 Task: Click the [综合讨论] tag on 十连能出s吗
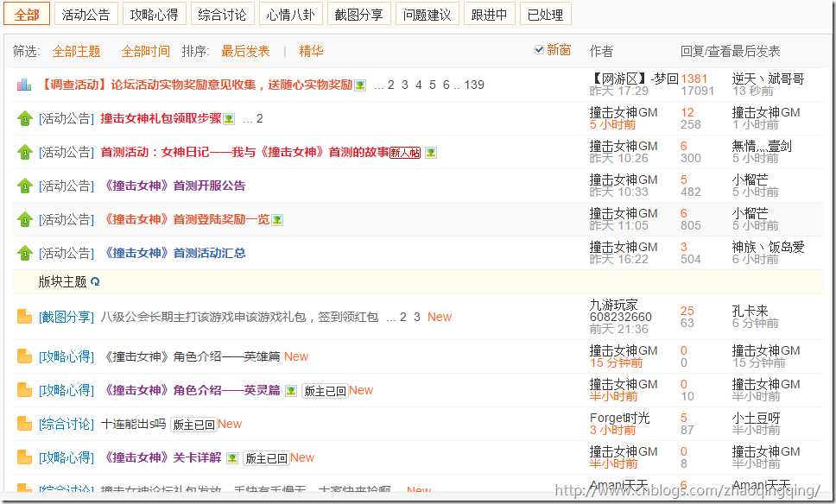pos(66,424)
